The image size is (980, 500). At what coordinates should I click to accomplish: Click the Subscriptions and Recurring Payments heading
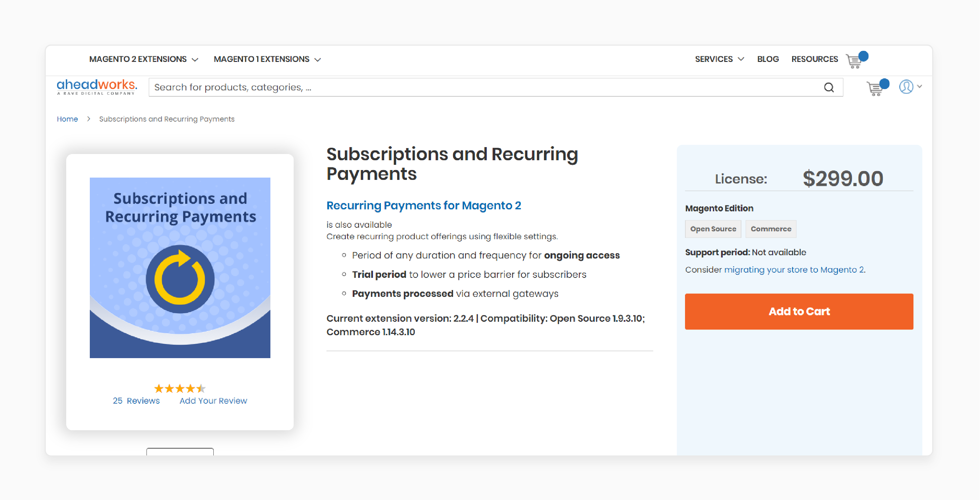click(452, 164)
